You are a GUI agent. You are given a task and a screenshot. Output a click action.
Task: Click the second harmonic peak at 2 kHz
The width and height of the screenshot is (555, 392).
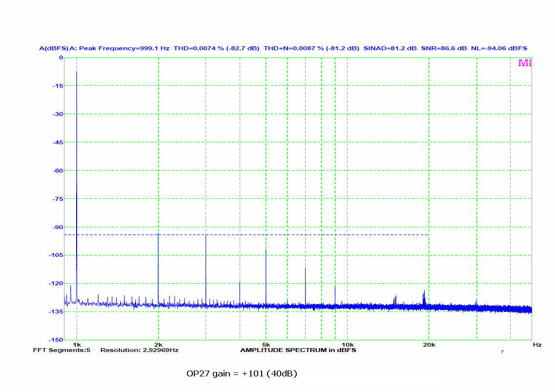pyautogui.click(x=158, y=269)
